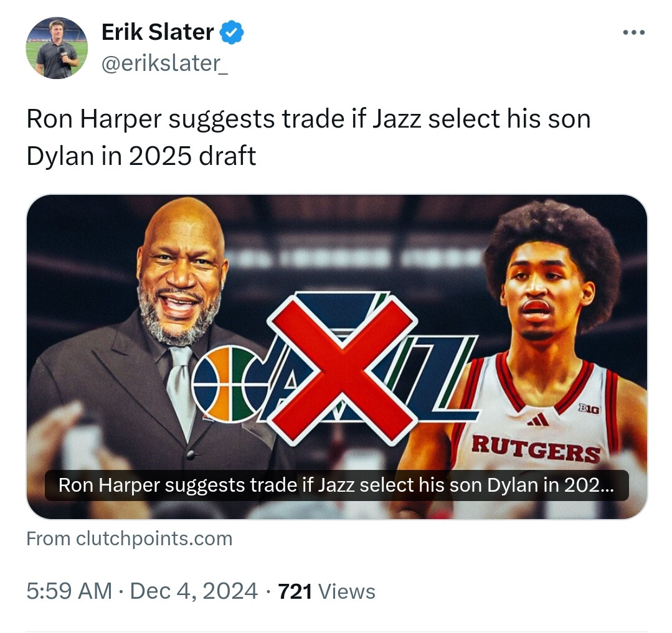Open the three-dot more options menu

click(633, 32)
